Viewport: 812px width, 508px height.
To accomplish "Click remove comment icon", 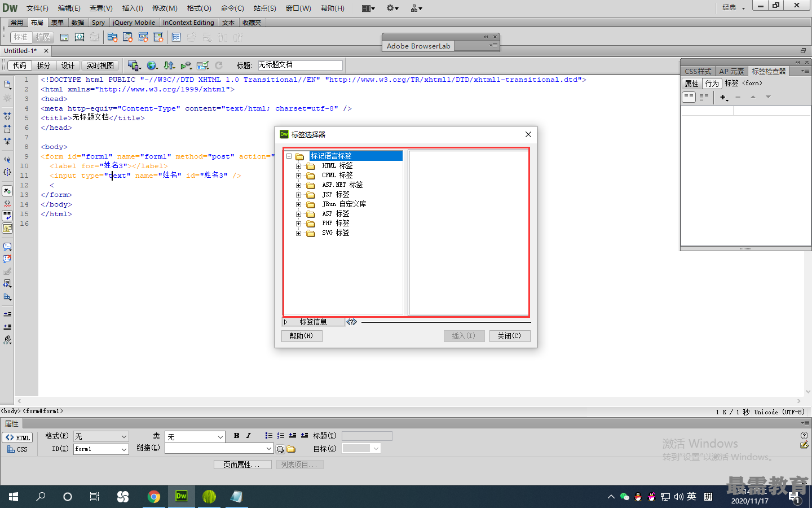I will pos(7,259).
